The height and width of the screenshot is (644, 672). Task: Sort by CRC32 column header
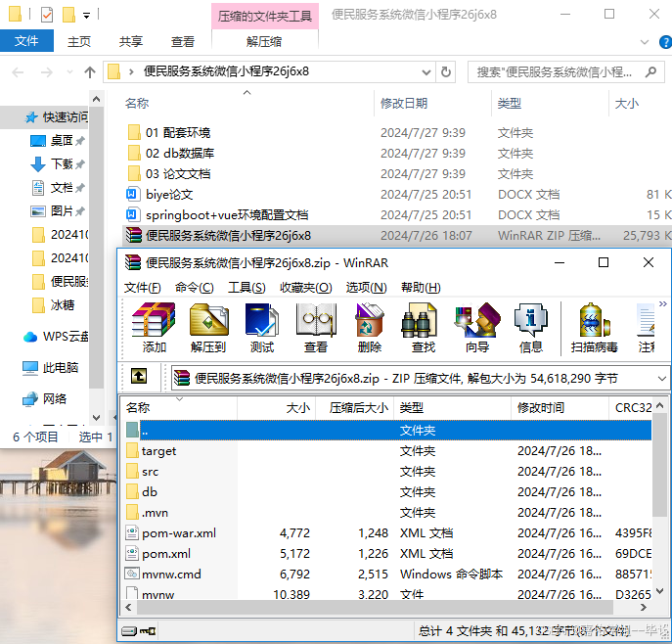631,408
